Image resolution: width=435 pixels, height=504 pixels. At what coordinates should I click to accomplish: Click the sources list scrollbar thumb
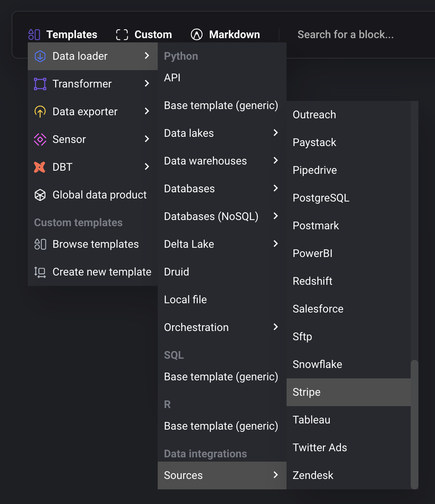click(x=415, y=425)
